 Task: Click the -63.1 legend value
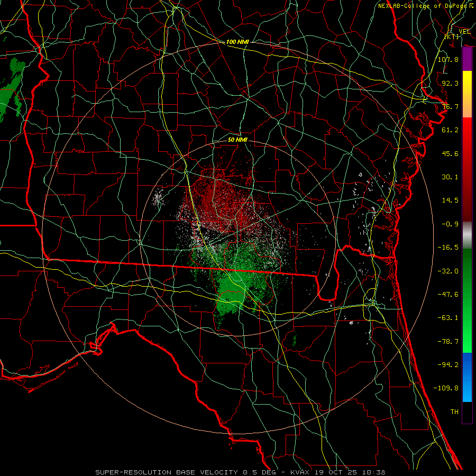[x=448, y=318]
